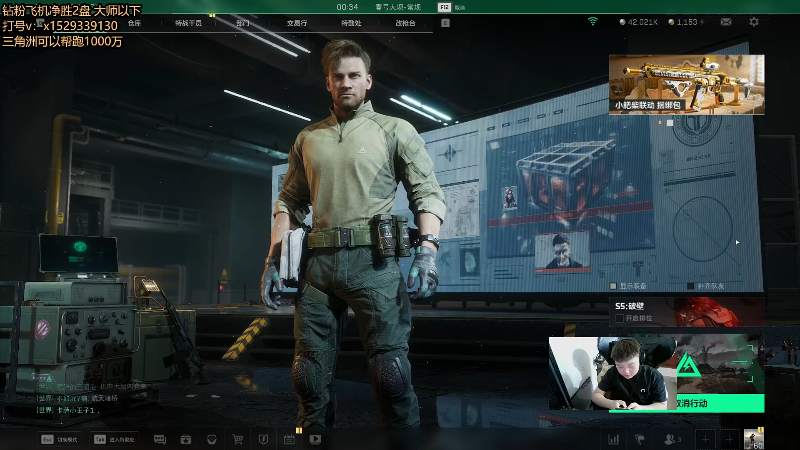This screenshot has height=450, width=800.
Task: Open the friends list icon showing 3
Action: pos(672,439)
